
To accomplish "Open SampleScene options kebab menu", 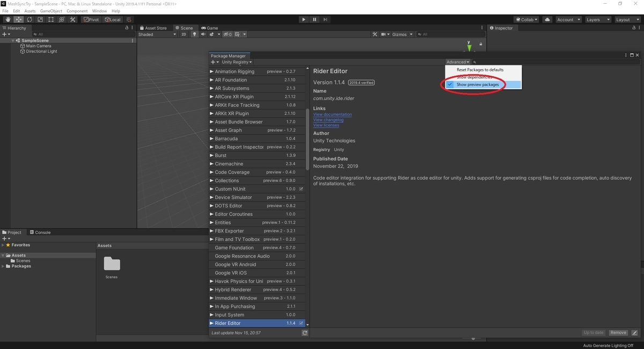I will [133, 40].
